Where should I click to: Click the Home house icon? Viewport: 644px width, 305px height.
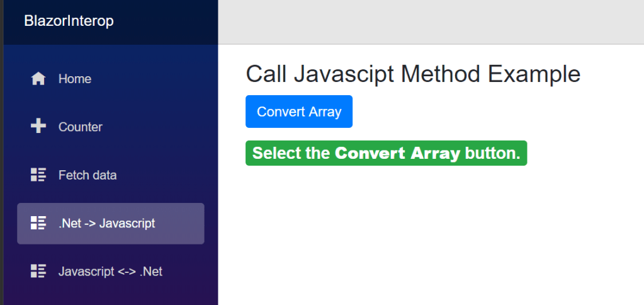[x=38, y=79]
